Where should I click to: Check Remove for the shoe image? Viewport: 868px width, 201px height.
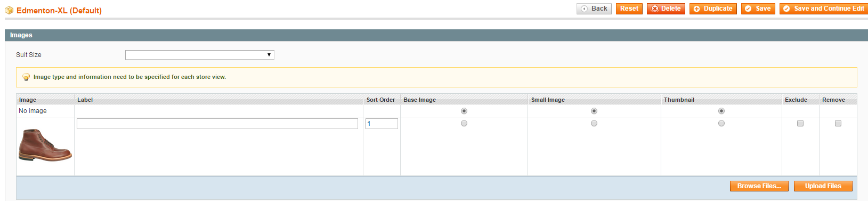pos(838,123)
